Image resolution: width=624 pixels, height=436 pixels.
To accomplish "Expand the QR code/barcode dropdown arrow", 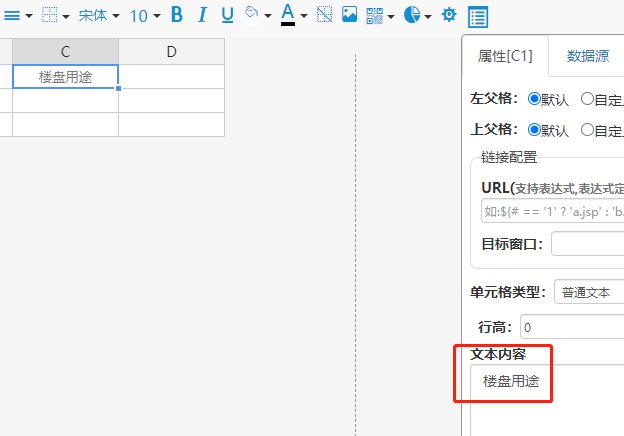I will point(391,16).
